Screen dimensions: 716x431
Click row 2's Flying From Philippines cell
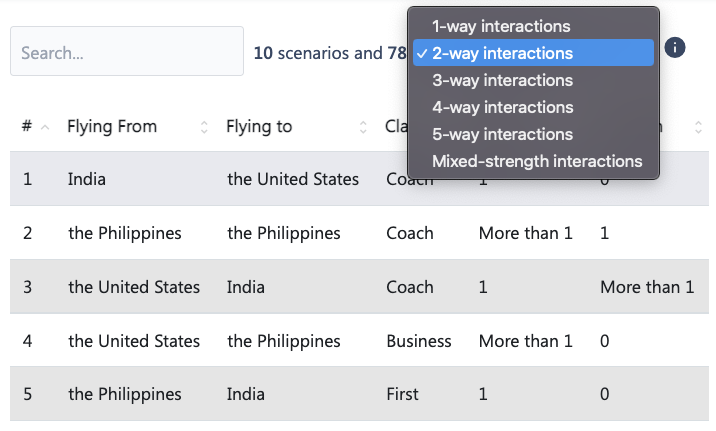click(125, 233)
